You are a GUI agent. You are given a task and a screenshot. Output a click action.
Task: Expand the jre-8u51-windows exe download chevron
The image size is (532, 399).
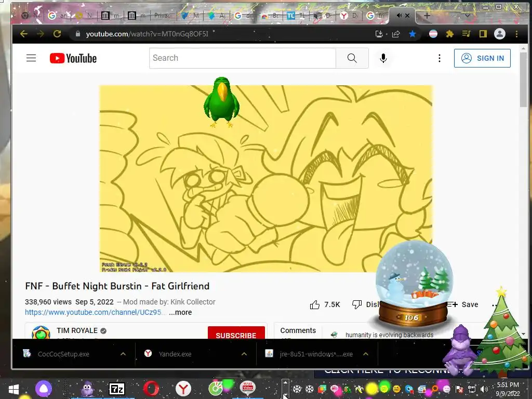click(x=366, y=354)
